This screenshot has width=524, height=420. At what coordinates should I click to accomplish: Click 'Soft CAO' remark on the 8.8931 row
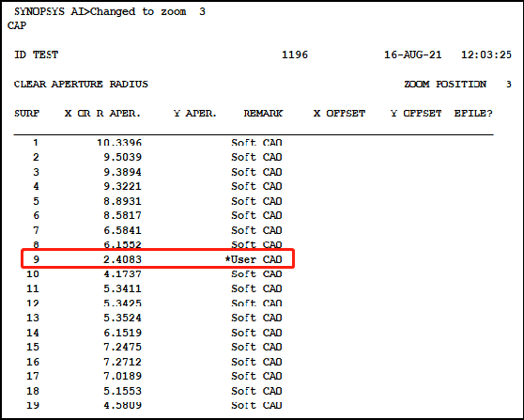click(256, 201)
